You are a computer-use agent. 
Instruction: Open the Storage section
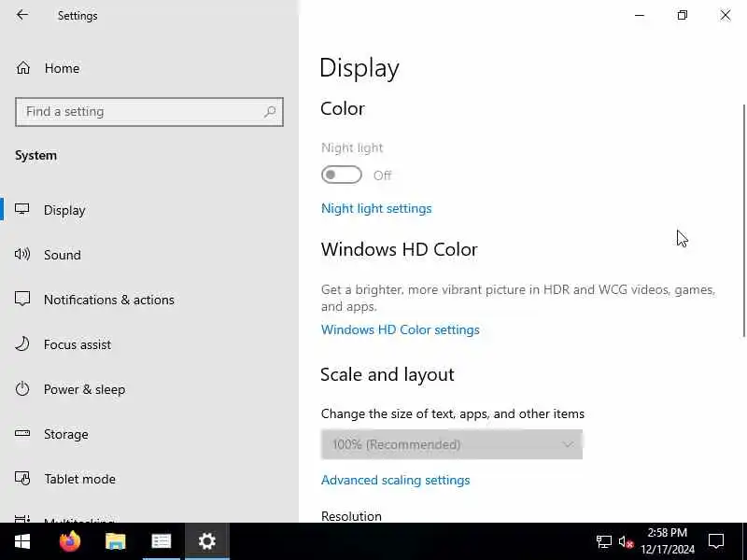pos(65,434)
